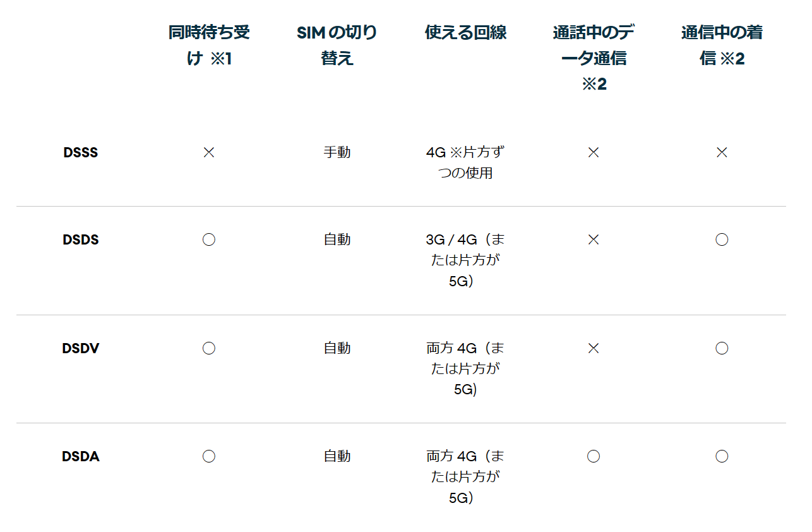Click the ○ under 通話中のデータ通信 for DSDA
This screenshot has height=532, width=812.
pyautogui.click(x=593, y=456)
